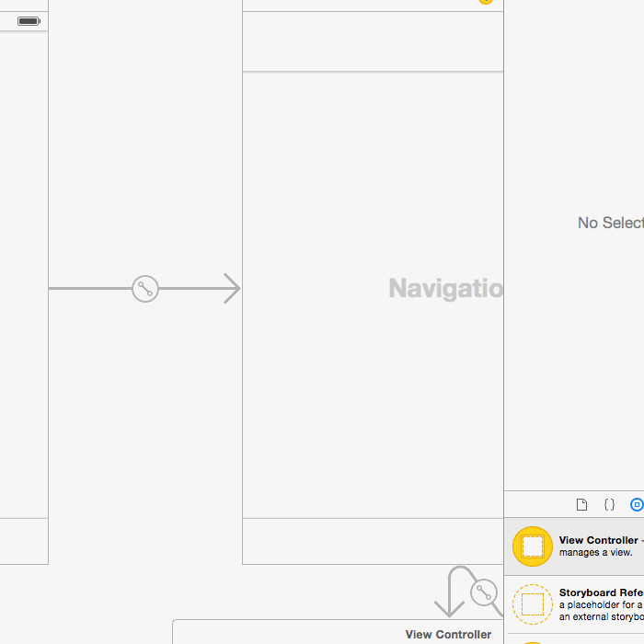Choose the Storyboard Reference library entry text

[x=601, y=593]
